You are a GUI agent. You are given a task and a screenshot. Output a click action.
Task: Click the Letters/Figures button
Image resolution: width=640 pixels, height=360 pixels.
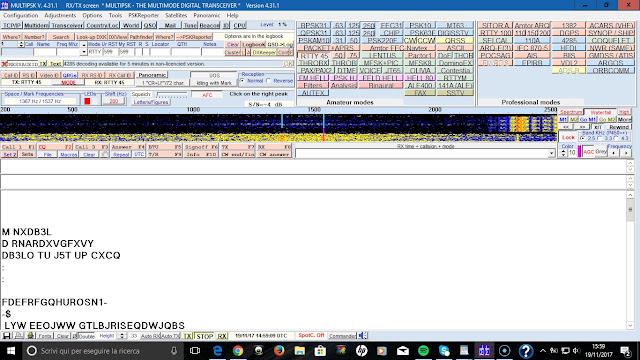pyautogui.click(x=151, y=102)
